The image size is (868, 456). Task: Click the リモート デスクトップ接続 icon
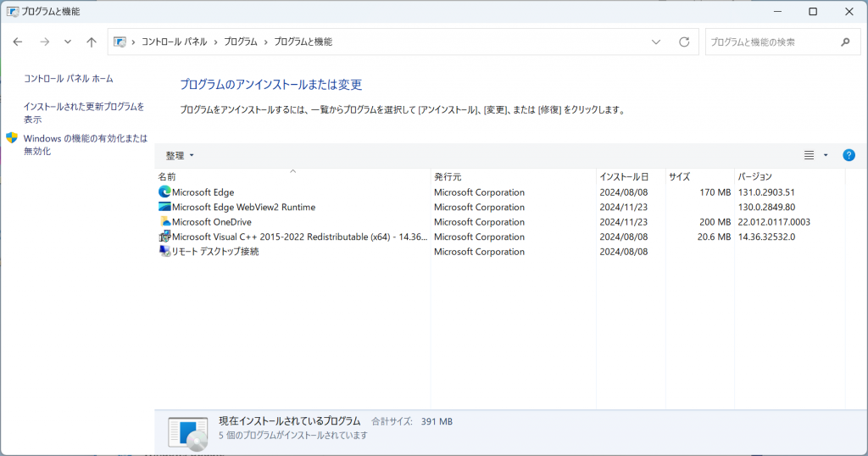(x=164, y=251)
